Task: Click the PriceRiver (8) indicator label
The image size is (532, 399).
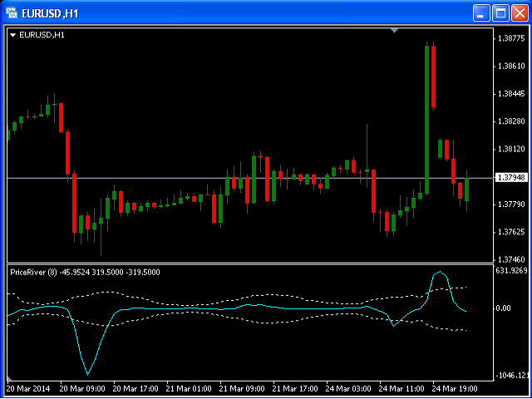Action: (x=33, y=272)
